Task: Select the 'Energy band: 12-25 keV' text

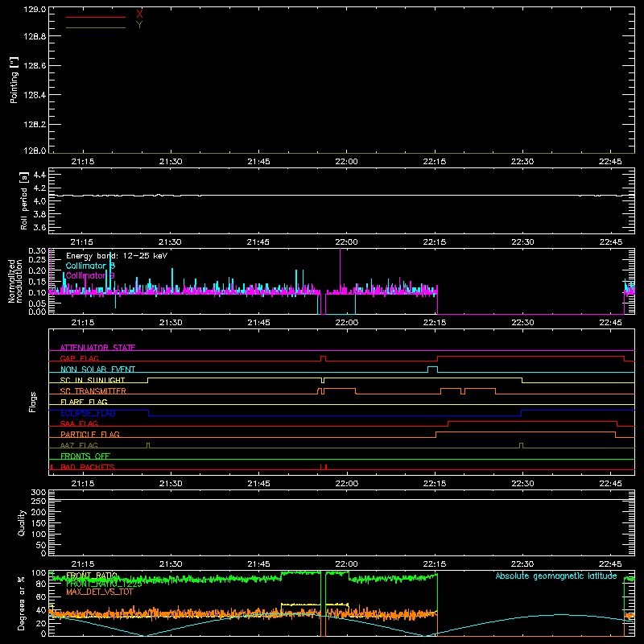Action: pos(117,256)
